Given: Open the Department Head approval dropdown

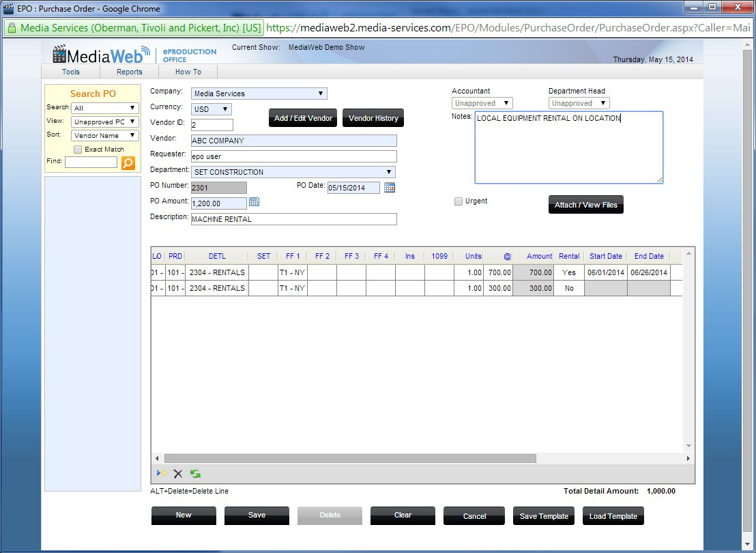Looking at the screenshot, I should [x=579, y=103].
